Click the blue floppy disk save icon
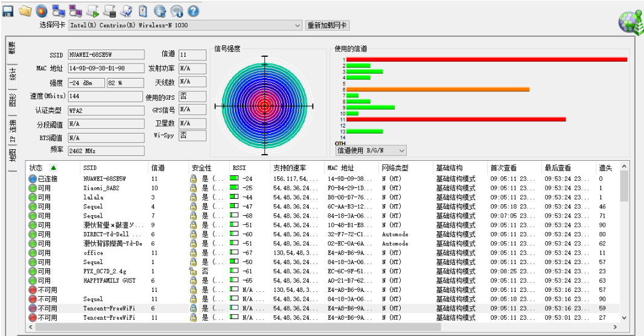644x336 pixels. (8, 11)
